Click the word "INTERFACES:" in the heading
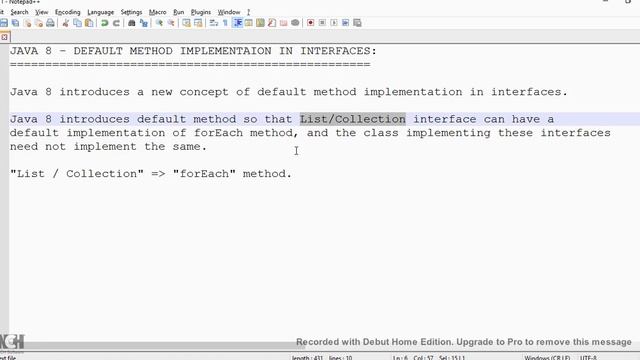This screenshot has width=640, height=360. 338,51
